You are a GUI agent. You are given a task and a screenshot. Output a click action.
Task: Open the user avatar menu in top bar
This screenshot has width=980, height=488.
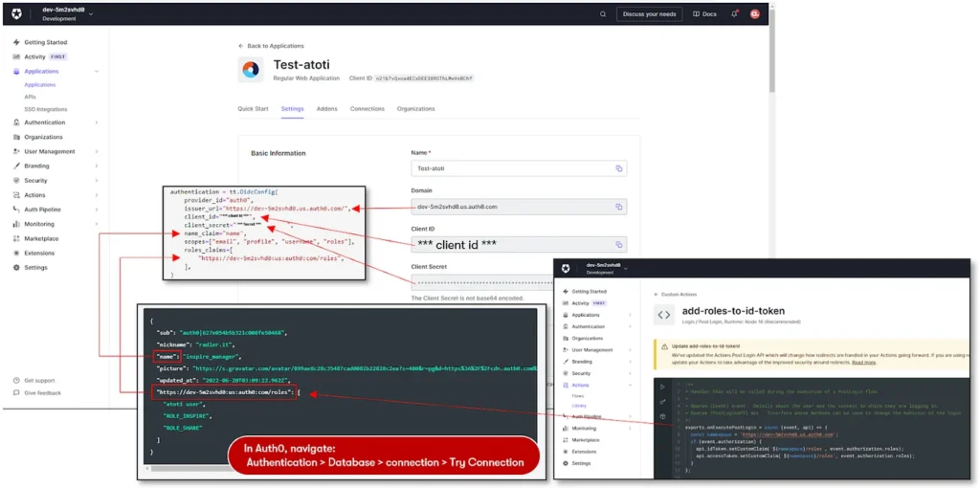tap(754, 13)
